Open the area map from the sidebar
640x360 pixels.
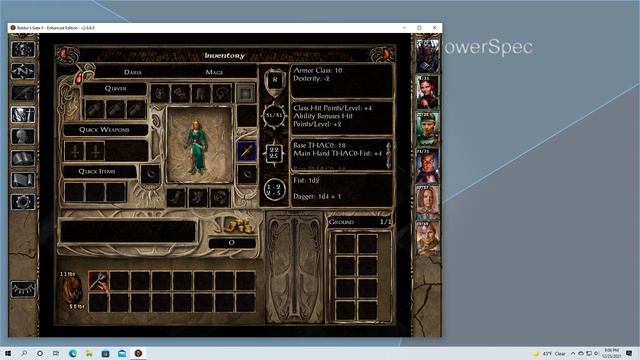23,71
